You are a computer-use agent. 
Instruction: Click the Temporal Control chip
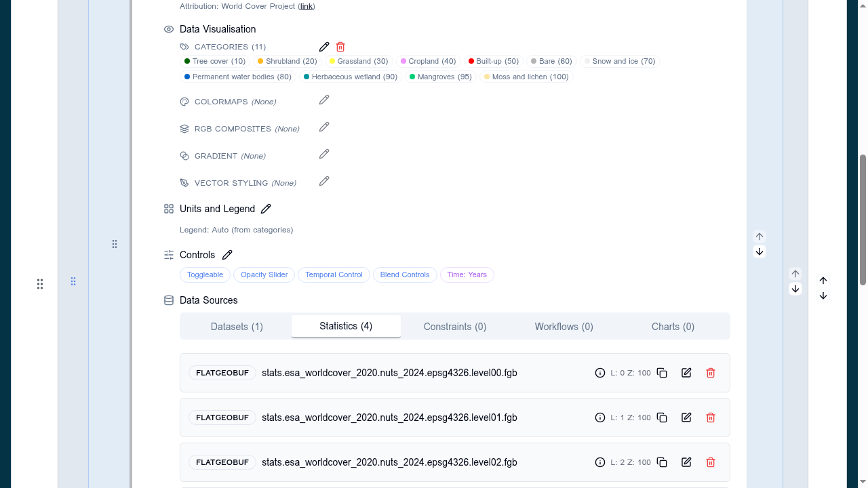tap(334, 274)
